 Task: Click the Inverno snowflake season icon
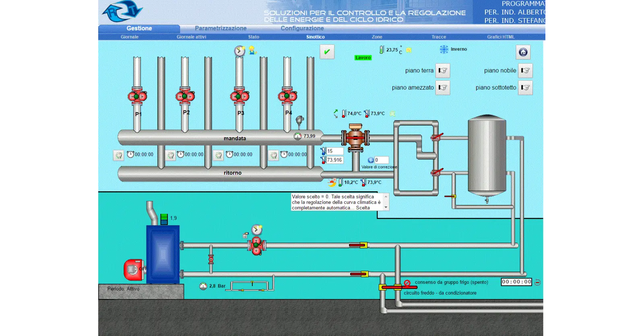click(444, 49)
